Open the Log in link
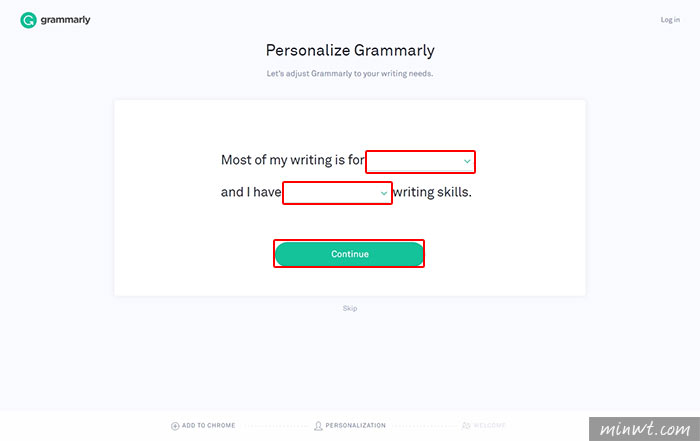The image size is (700, 441). [x=670, y=20]
